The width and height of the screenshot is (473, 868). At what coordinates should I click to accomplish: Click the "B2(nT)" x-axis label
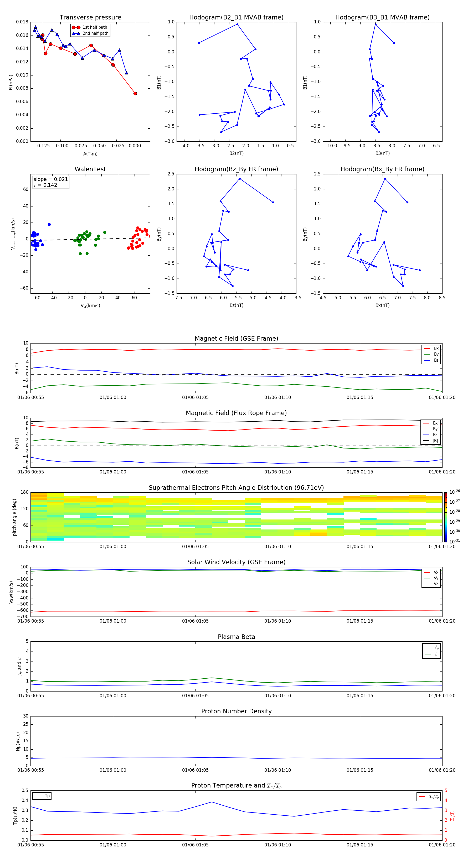click(236, 153)
